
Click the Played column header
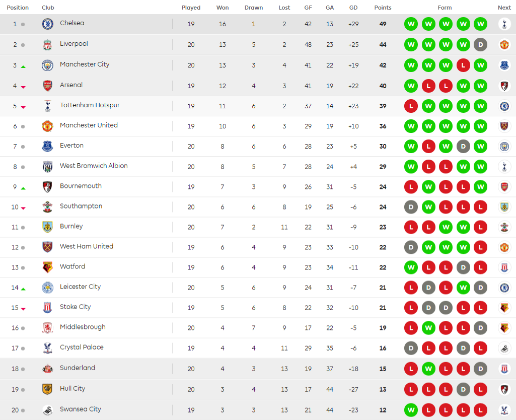(191, 8)
